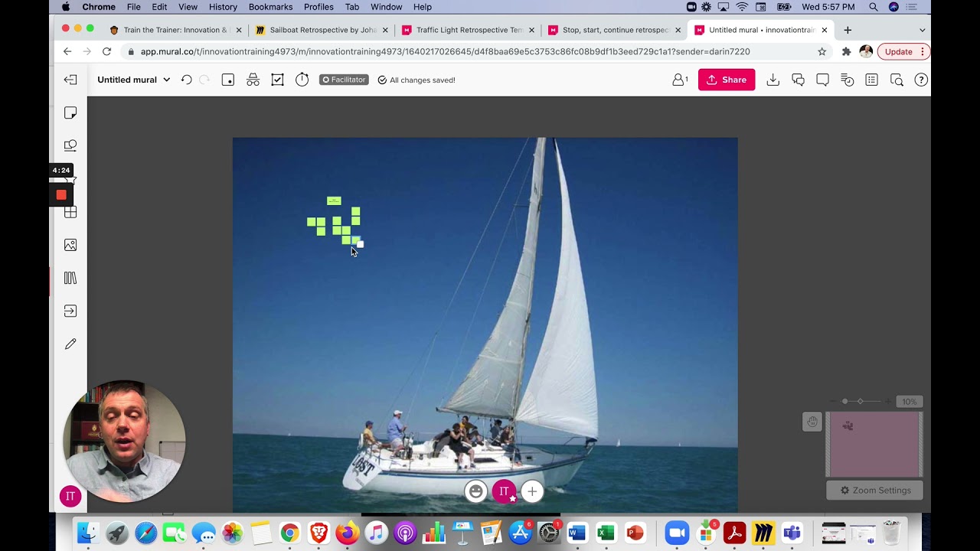Select the pencil draw tool
The height and width of the screenshot is (551, 980).
[x=70, y=344]
